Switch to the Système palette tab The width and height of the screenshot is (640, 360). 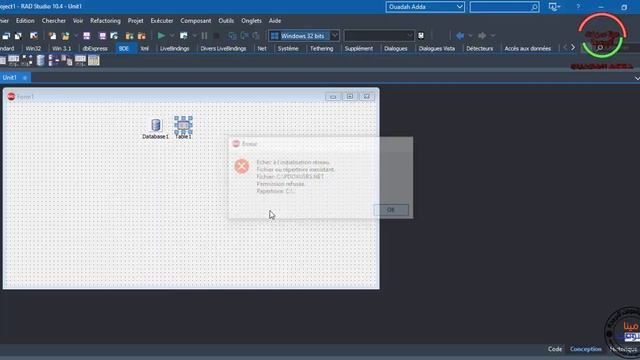coord(288,49)
